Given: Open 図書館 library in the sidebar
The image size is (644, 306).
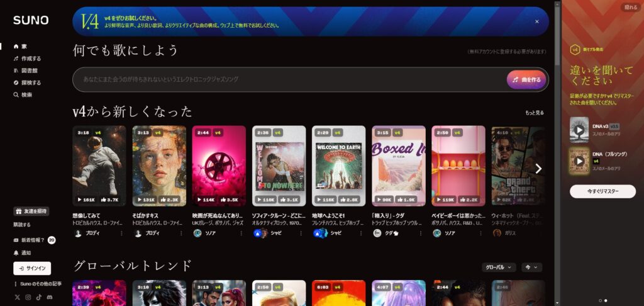Looking at the screenshot, I should coord(25,71).
